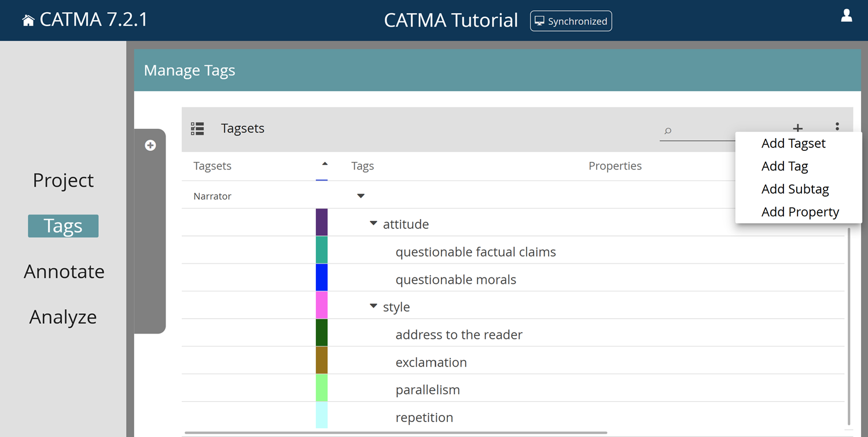Select the attitude tag
868x437 pixels.
[406, 224]
